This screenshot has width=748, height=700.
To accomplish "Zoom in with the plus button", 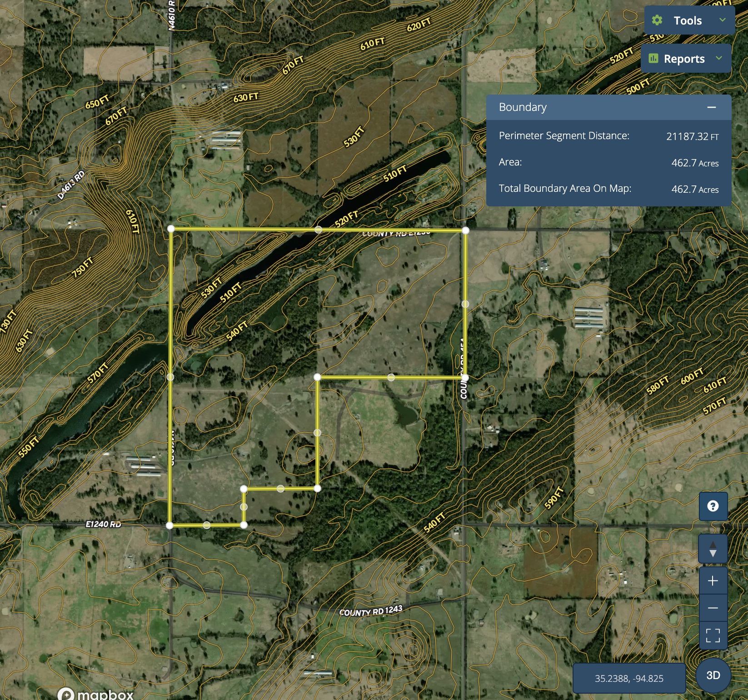I will (713, 581).
